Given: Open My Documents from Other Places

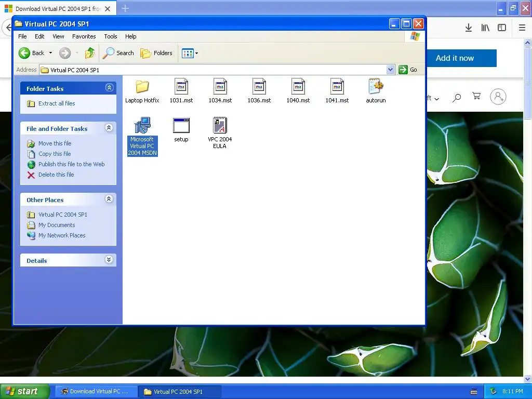Looking at the screenshot, I should [57, 225].
